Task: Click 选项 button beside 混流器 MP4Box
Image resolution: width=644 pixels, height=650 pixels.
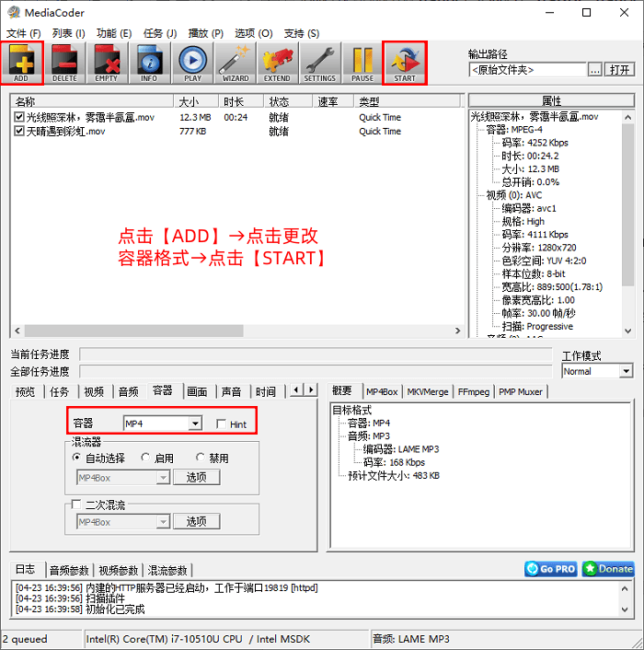Action: (x=196, y=477)
